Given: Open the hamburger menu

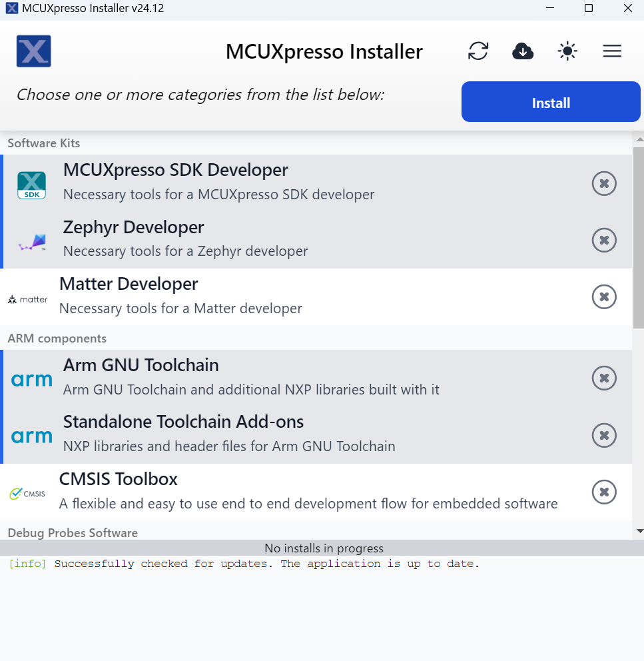Looking at the screenshot, I should click(x=612, y=51).
